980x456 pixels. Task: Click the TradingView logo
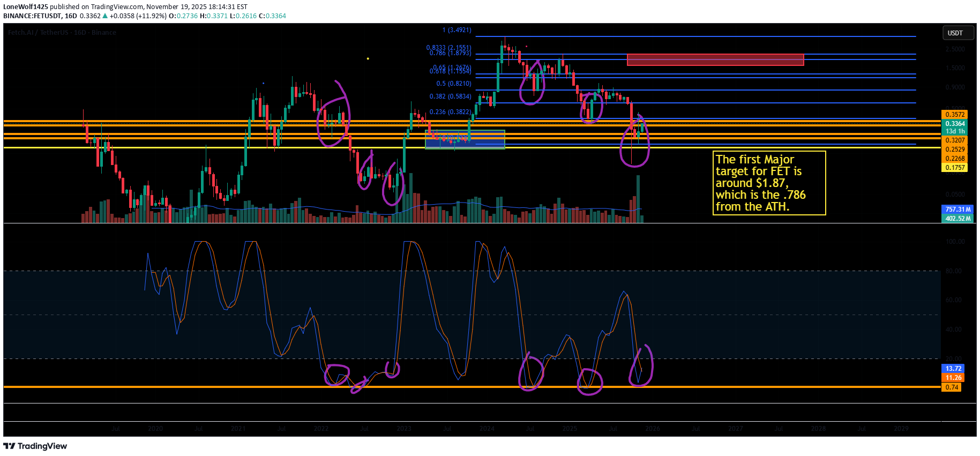(x=35, y=446)
